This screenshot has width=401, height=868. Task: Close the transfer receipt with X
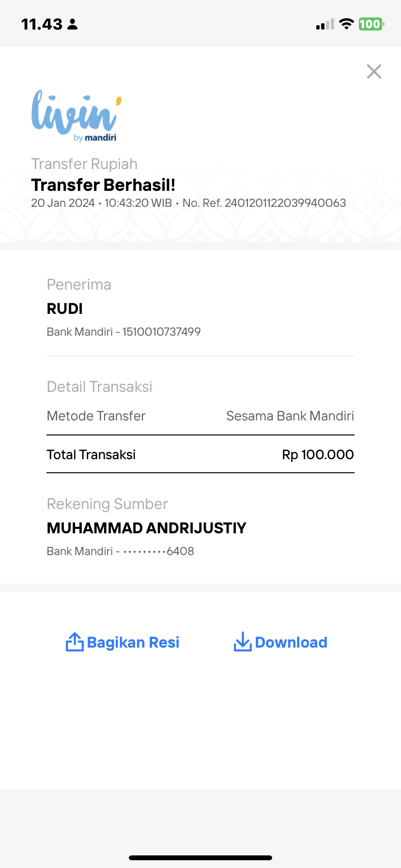click(x=374, y=72)
